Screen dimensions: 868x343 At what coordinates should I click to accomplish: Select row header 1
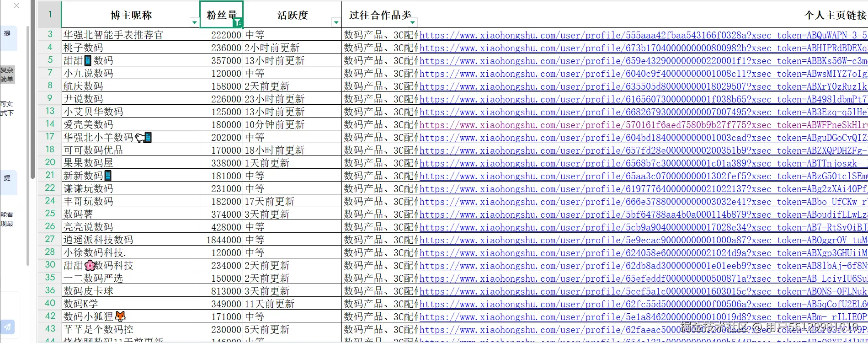[49, 15]
